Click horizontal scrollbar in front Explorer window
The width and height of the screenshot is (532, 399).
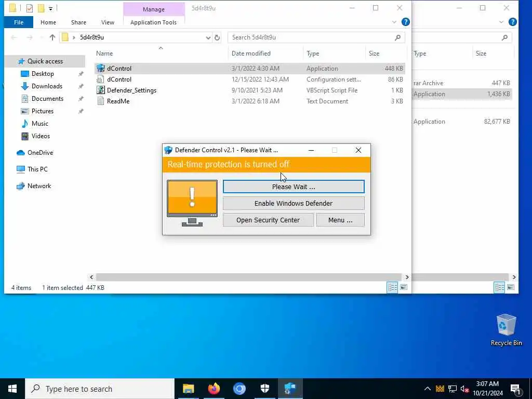pyautogui.click(x=249, y=277)
